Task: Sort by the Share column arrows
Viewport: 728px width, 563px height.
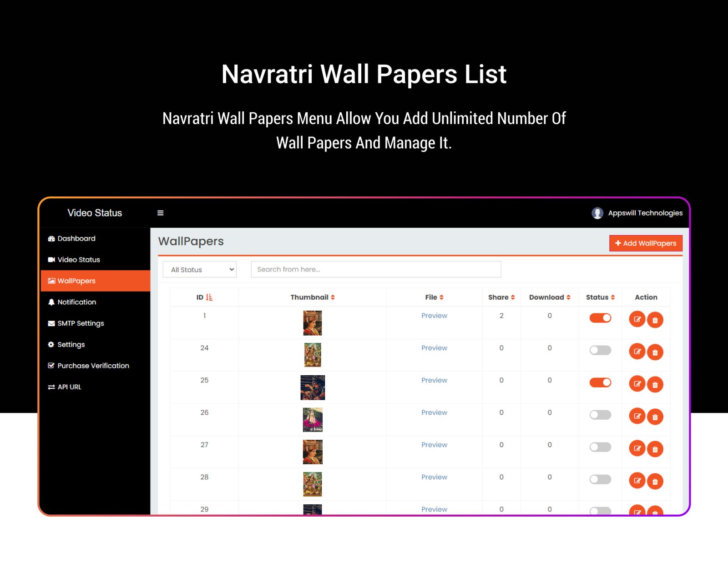Action: (x=513, y=297)
